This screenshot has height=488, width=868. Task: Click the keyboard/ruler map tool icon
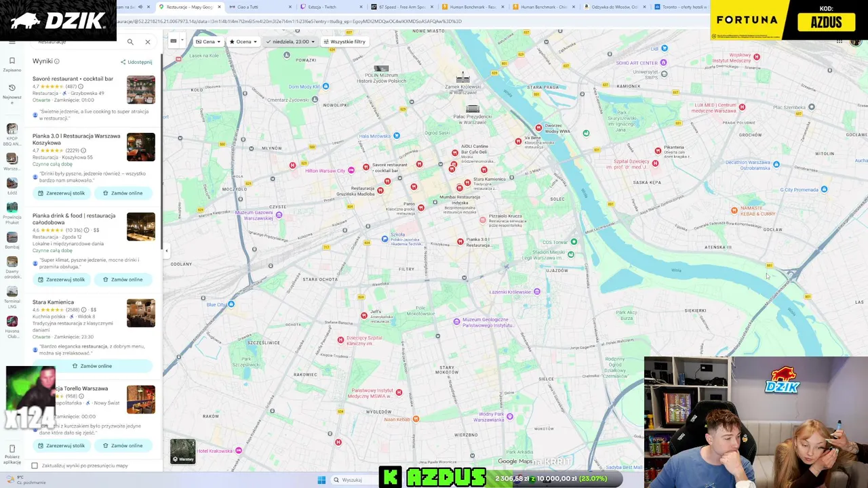[174, 41]
